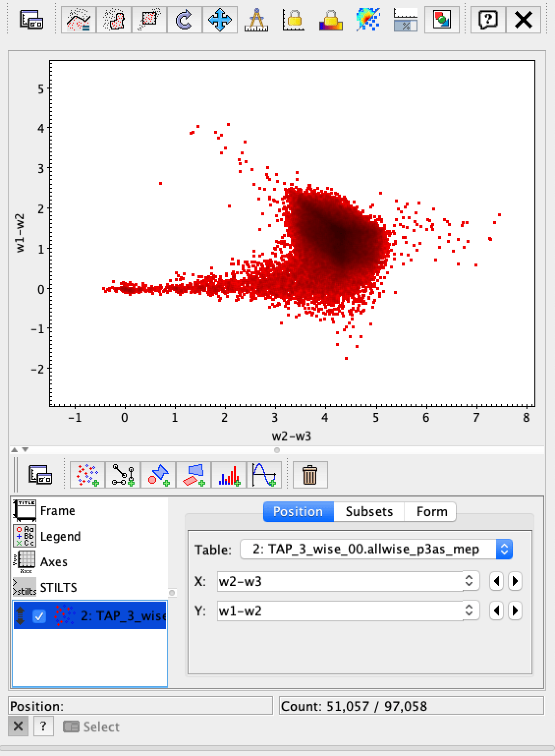Rescale the plot to fit all data
Viewport: 555px width, 756px height.
coord(220,20)
